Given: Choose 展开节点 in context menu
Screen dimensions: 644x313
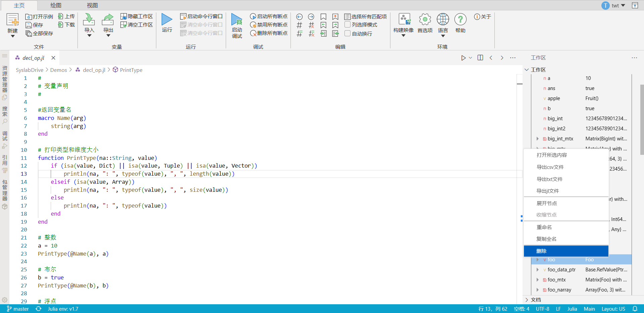Looking at the screenshot, I should pos(566,203).
